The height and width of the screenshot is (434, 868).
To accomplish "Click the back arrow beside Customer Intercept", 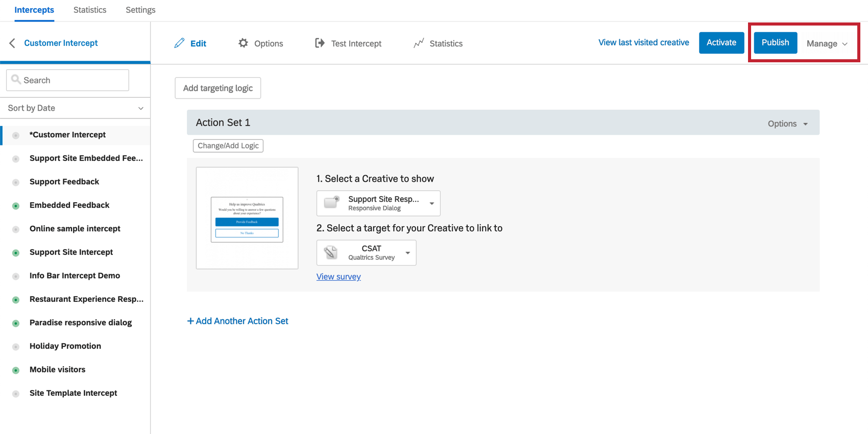I will [12, 43].
